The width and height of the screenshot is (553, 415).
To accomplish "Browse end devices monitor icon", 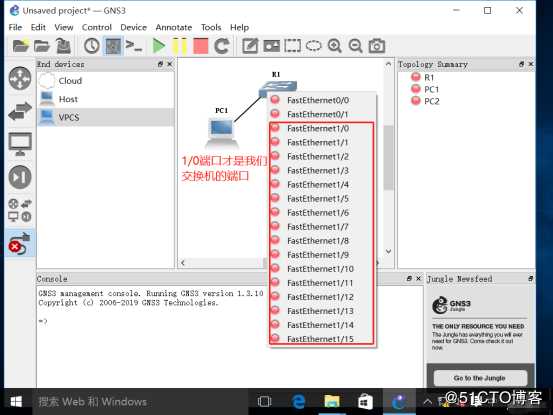I will [20, 144].
